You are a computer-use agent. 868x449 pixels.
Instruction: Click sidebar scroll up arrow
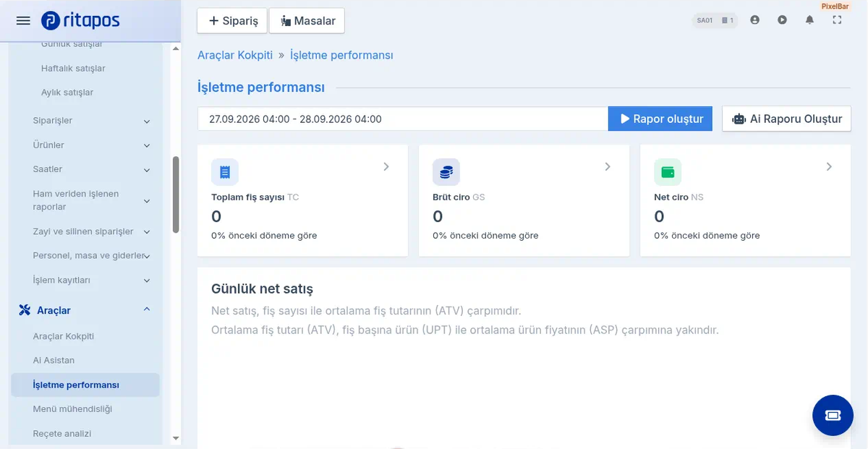[x=176, y=49]
